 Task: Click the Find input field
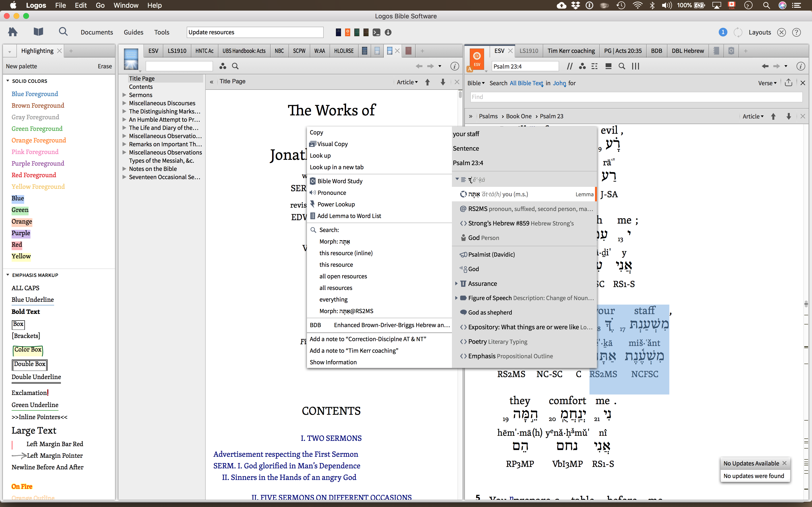click(636, 97)
